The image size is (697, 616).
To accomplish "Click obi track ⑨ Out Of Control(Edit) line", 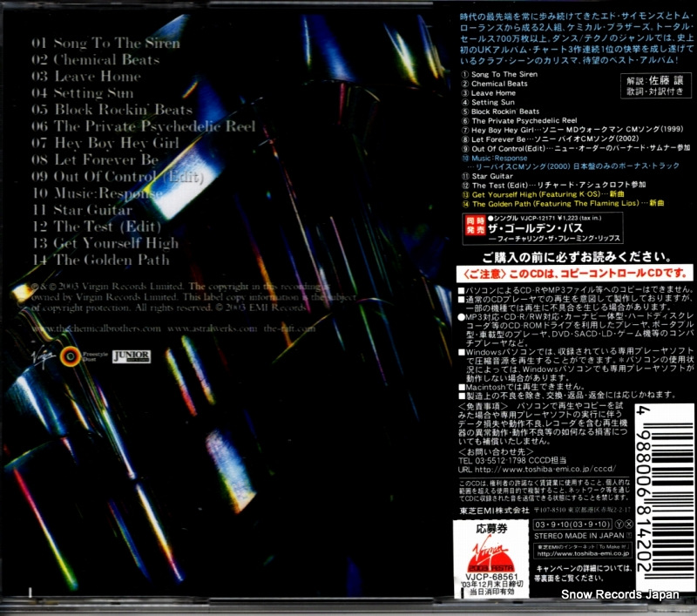I will coord(576,148).
